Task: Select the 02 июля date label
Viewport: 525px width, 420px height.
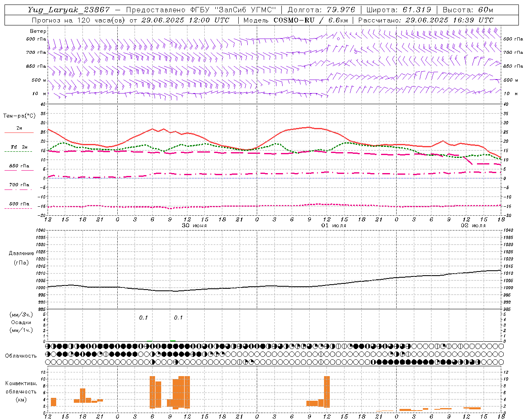Action: pos(473,226)
